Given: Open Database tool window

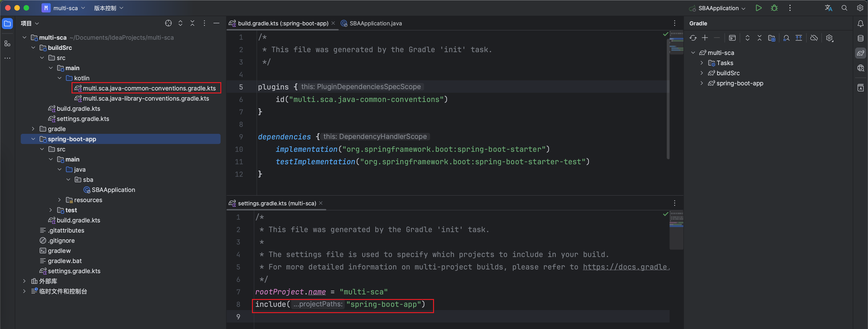Looking at the screenshot, I should coord(861,38).
